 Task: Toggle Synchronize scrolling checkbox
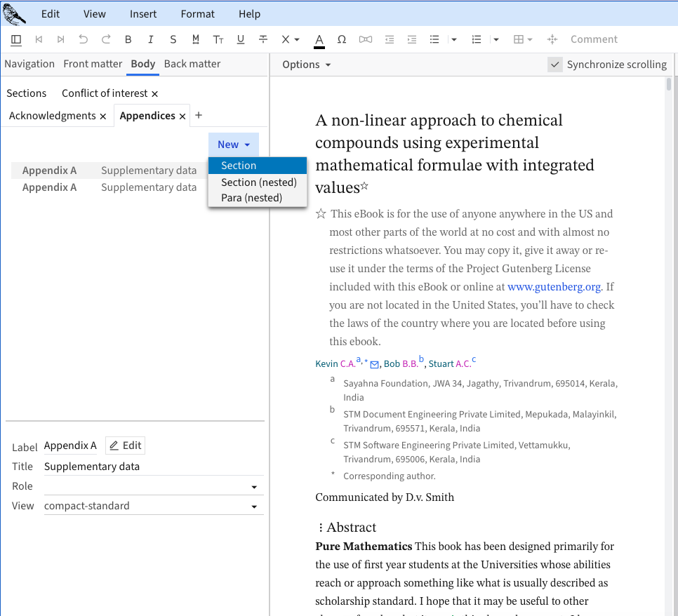pyautogui.click(x=555, y=65)
